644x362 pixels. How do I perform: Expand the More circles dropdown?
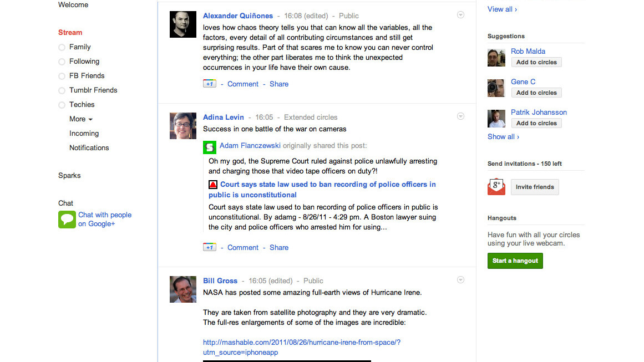81,119
